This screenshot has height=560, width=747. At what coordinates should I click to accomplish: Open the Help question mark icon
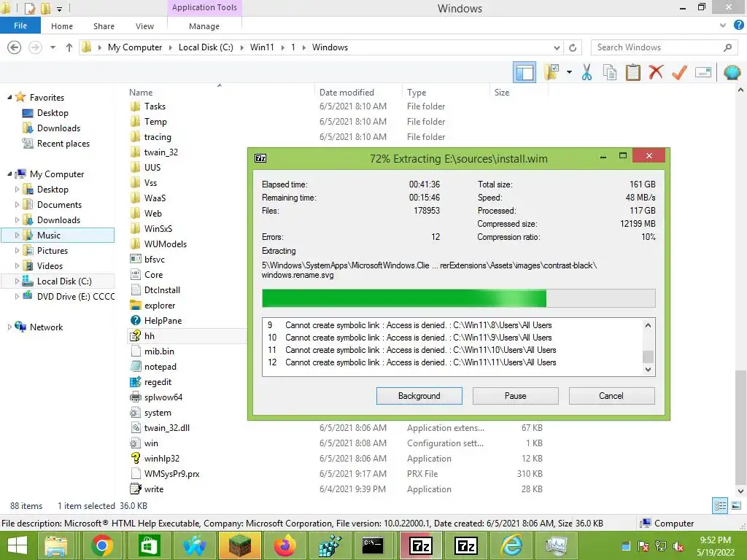739,26
